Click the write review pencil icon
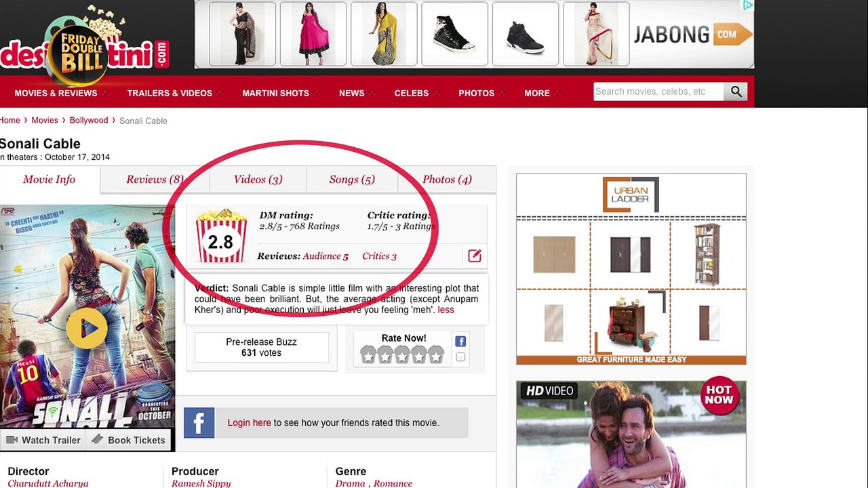The height and width of the screenshot is (488, 868). [x=474, y=256]
